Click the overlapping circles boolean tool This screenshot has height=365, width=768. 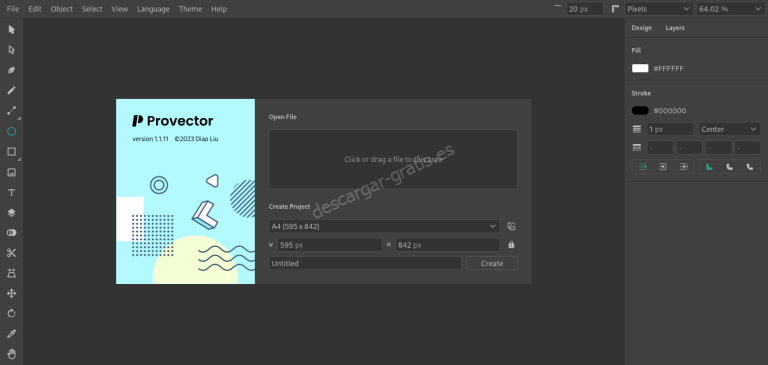click(12, 233)
